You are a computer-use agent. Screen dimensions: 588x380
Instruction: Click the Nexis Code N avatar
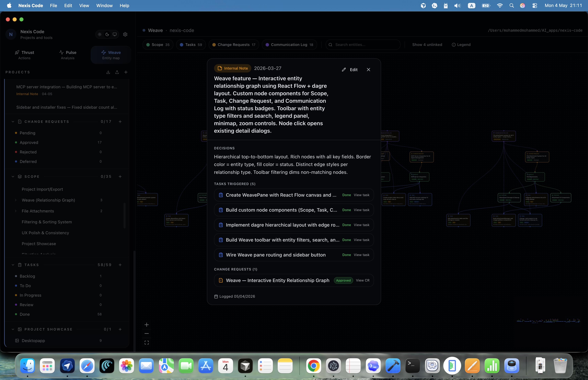(x=11, y=34)
